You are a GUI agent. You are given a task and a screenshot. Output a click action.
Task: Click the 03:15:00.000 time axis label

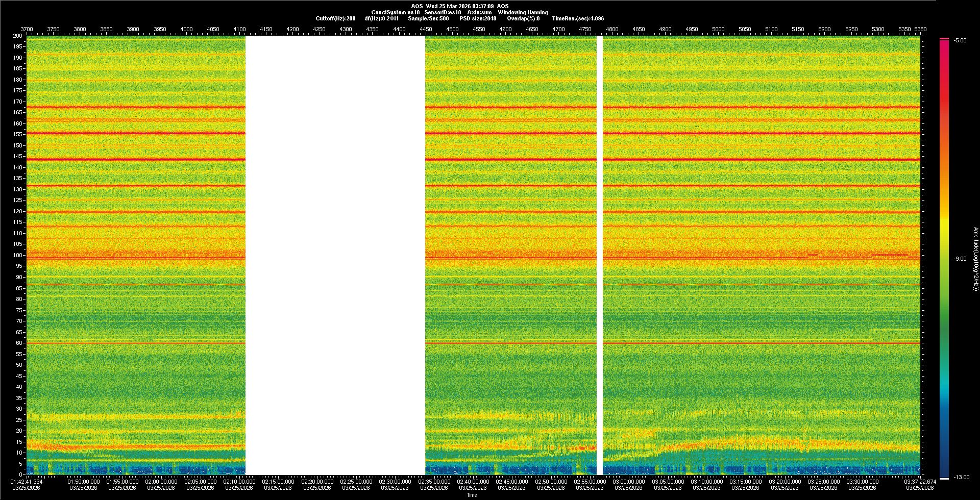(746, 482)
